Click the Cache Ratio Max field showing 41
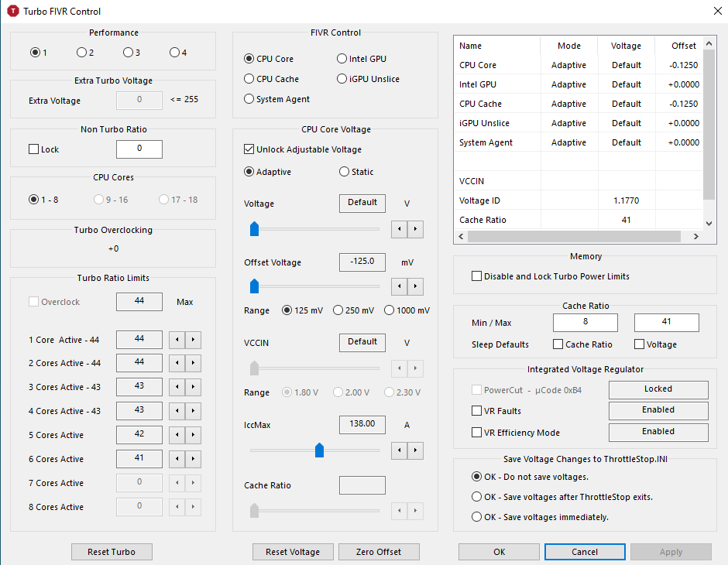728x565 pixels. 667,323
